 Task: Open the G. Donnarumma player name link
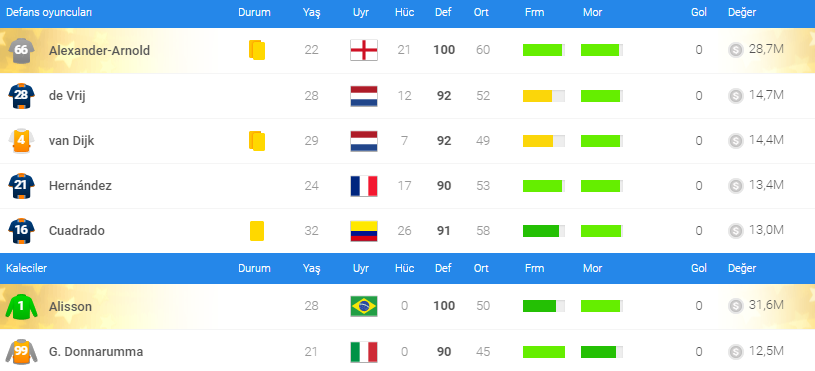tap(96, 352)
